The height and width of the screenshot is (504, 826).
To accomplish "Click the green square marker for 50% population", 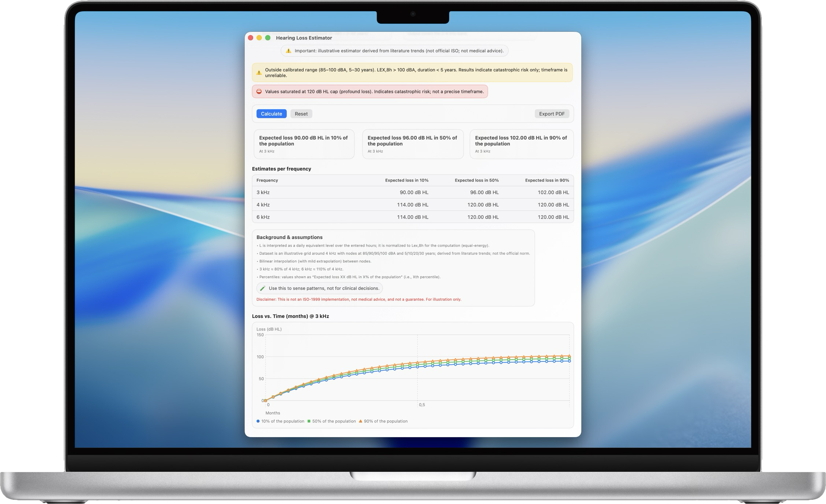I will 309,421.
